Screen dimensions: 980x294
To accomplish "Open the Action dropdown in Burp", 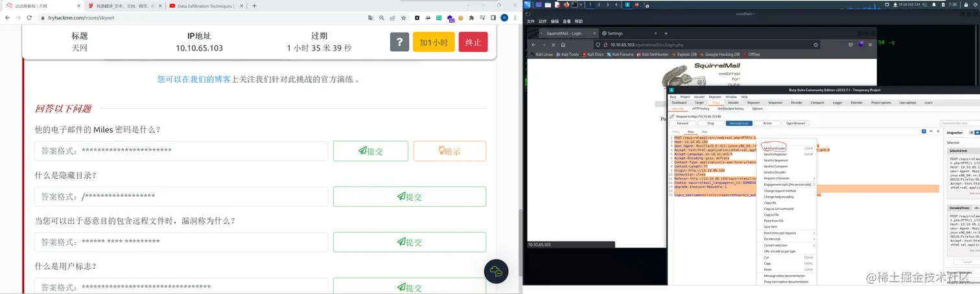I will [767, 123].
